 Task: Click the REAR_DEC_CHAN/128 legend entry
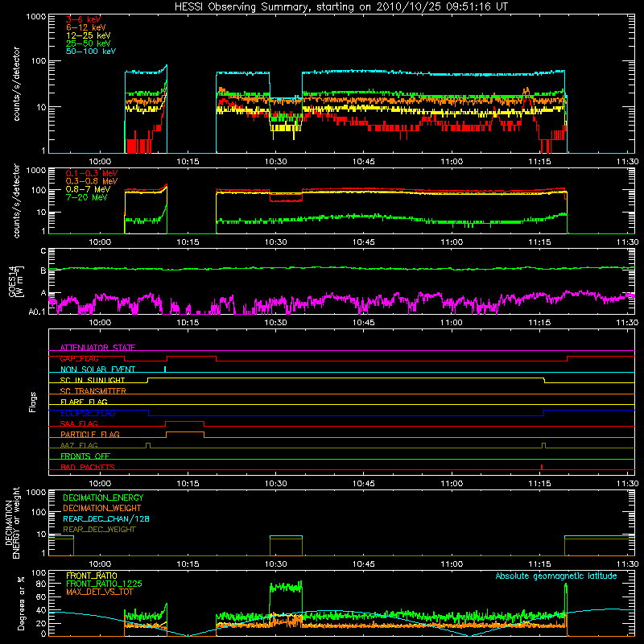coord(106,518)
